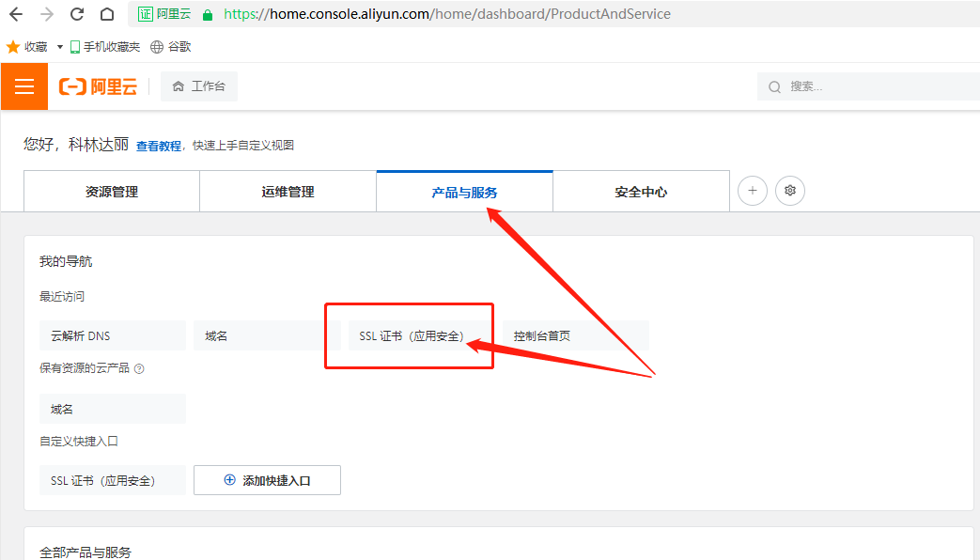Open the orange hamburger navigation menu

coord(24,86)
